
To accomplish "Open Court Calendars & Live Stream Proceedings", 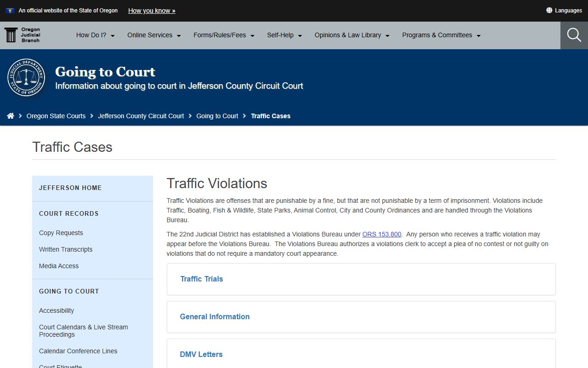I will click(x=84, y=331).
